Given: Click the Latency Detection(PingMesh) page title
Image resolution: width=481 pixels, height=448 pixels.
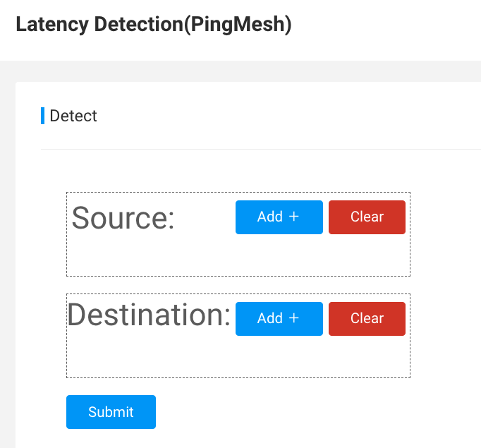Looking at the screenshot, I should pyautogui.click(x=154, y=25).
